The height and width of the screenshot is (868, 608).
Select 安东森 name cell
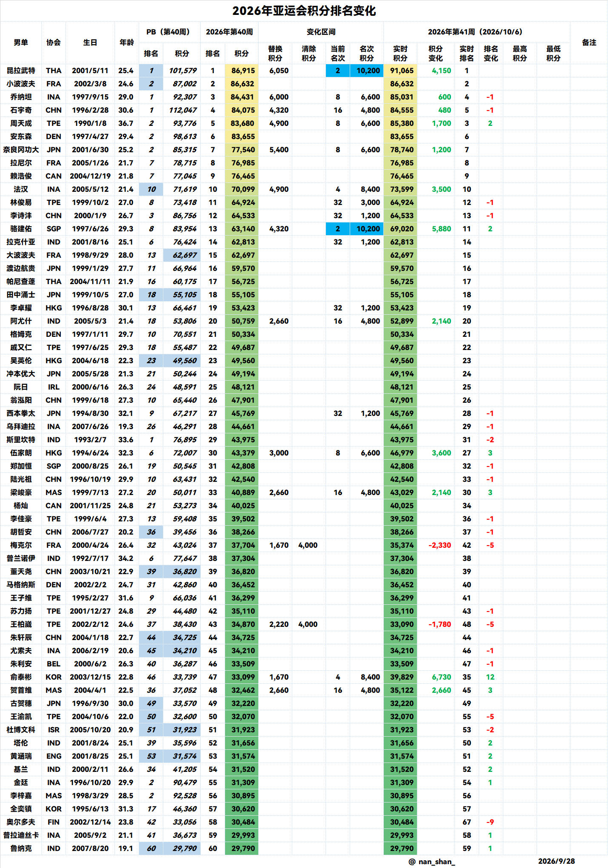click(21, 137)
